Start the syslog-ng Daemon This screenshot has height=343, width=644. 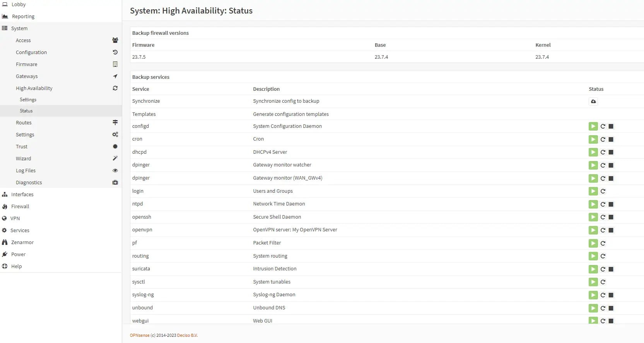pos(593,295)
